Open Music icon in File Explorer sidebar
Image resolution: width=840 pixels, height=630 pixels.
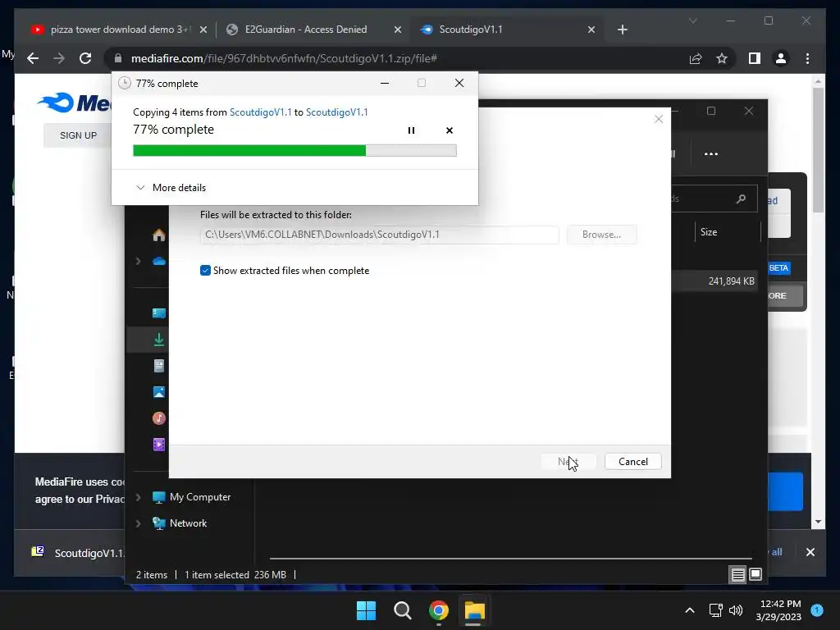(x=158, y=418)
